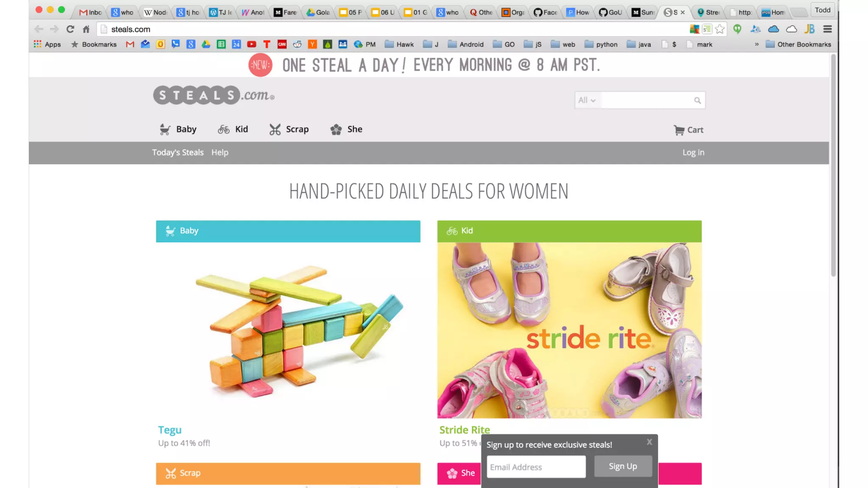Image resolution: width=868 pixels, height=488 pixels.
Task: Switch to the Inbox Gmail tab
Action: coord(91,12)
